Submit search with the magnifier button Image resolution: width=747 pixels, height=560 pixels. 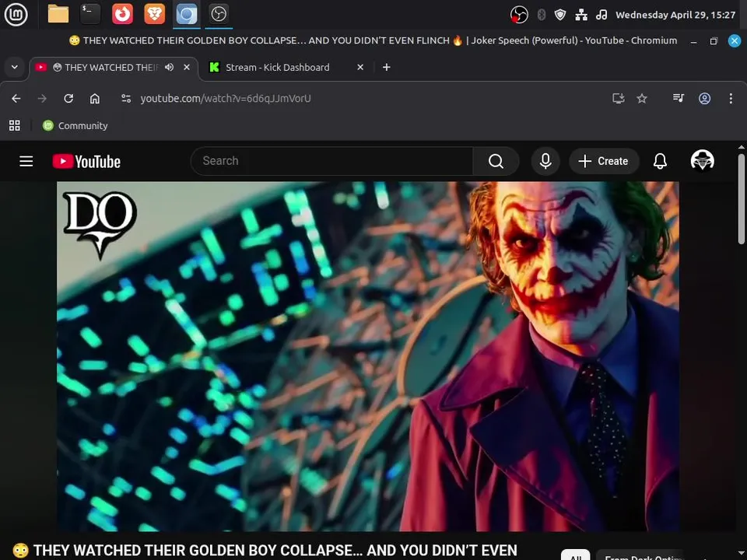coord(496,161)
